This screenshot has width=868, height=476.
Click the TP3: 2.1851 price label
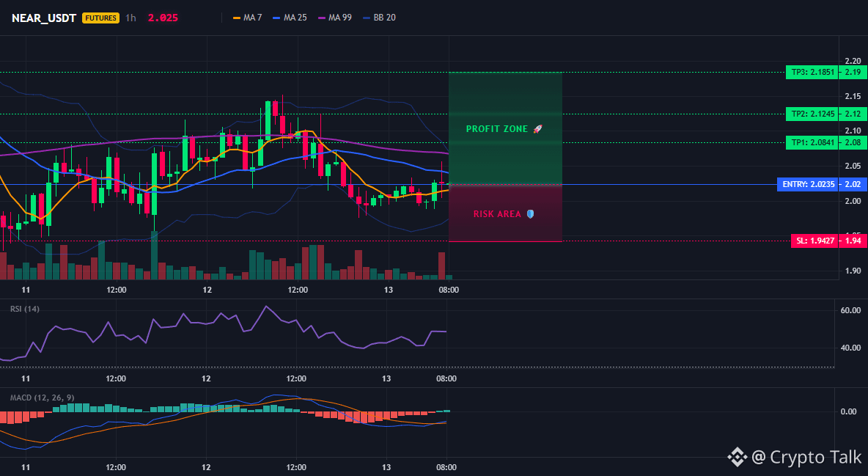pos(812,72)
